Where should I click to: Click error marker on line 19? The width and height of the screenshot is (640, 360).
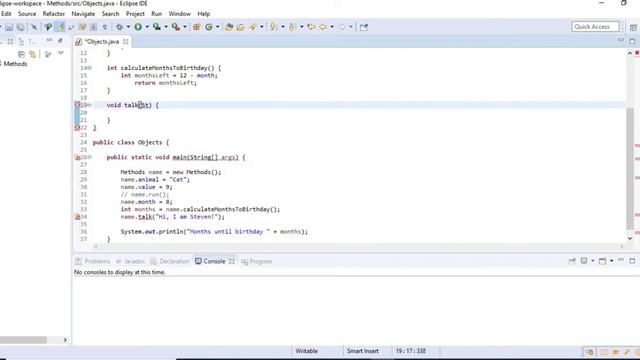(x=77, y=105)
